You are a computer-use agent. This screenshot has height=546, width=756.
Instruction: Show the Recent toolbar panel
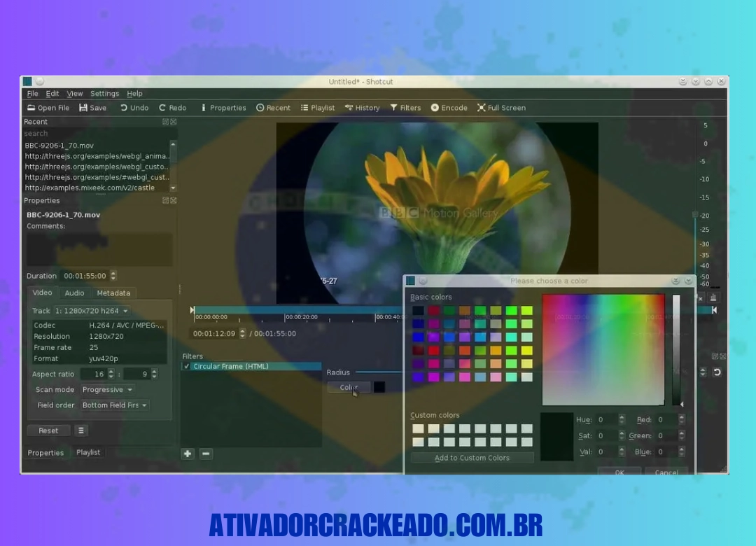(274, 108)
